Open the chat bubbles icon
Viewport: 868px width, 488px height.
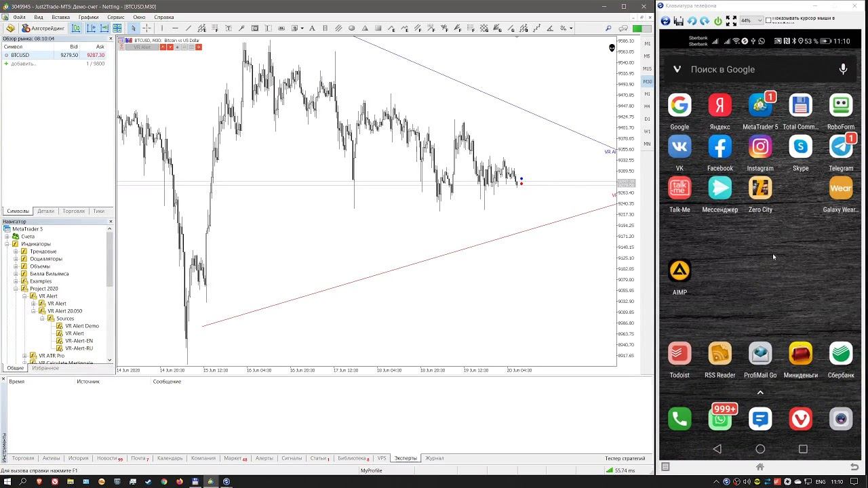[x=622, y=28]
